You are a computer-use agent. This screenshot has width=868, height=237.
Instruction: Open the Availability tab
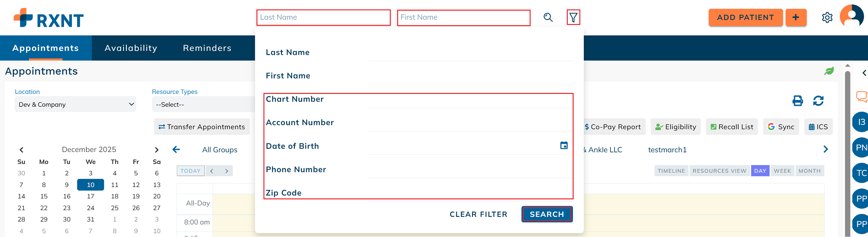[x=131, y=48]
